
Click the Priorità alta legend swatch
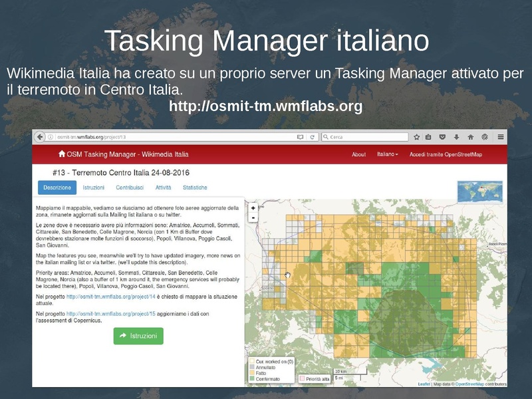303,378
